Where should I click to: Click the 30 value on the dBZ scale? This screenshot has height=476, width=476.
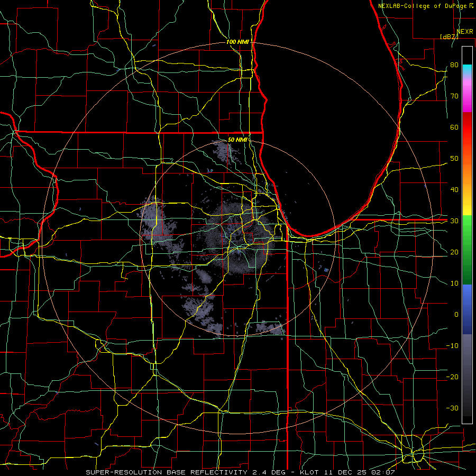point(454,221)
